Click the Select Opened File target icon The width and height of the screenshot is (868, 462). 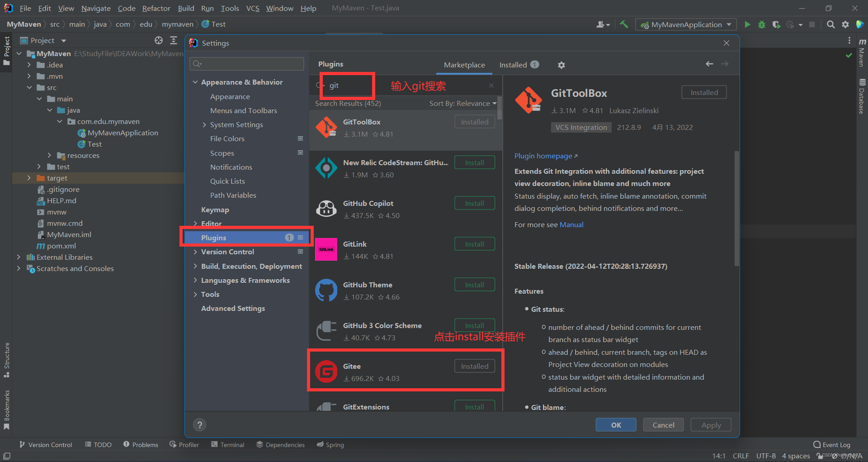point(159,40)
